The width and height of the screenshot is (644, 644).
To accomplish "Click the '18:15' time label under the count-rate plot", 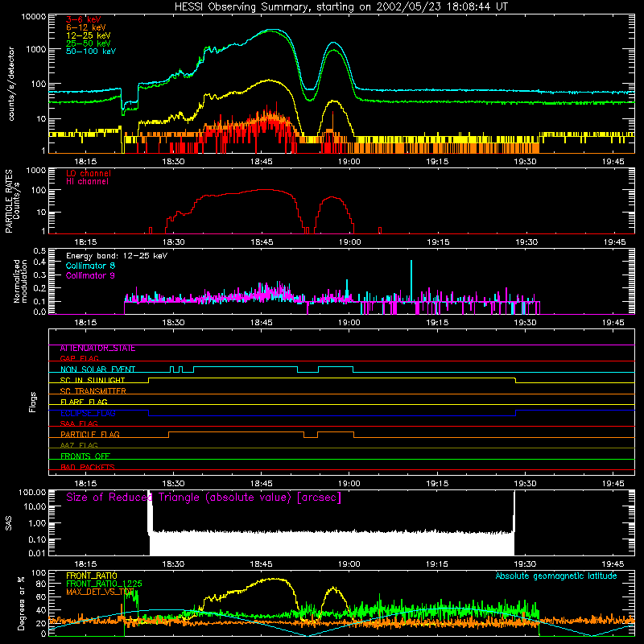I will tap(85, 162).
